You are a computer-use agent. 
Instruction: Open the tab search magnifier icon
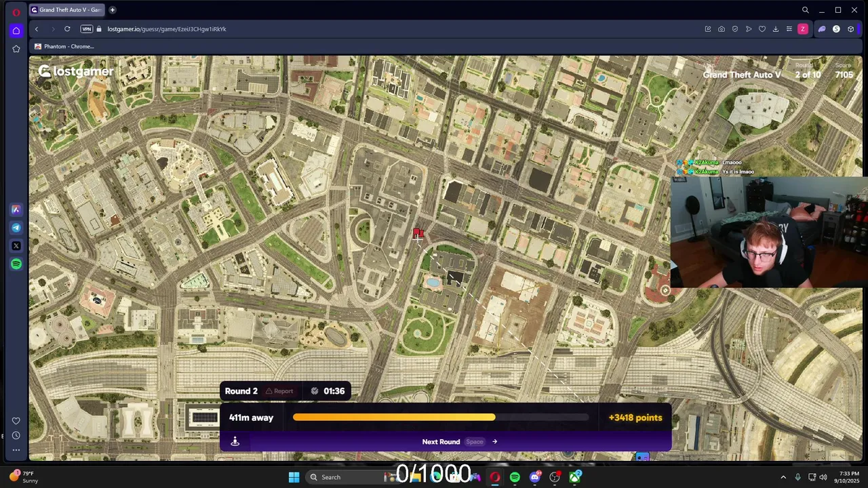[806, 10]
